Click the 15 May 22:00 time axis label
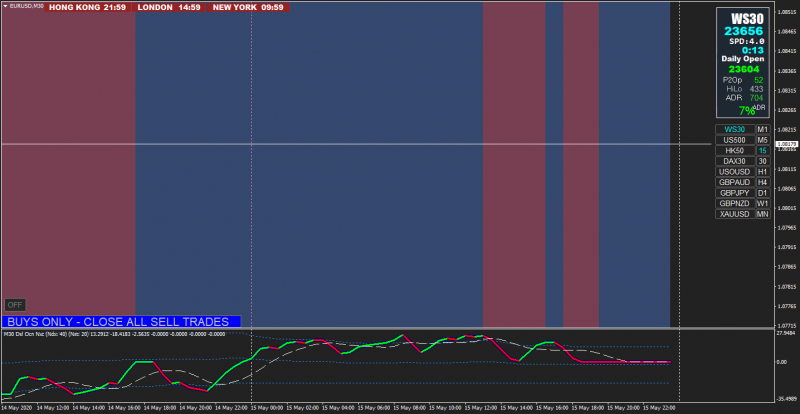The width and height of the screenshot is (800, 414). click(x=661, y=408)
